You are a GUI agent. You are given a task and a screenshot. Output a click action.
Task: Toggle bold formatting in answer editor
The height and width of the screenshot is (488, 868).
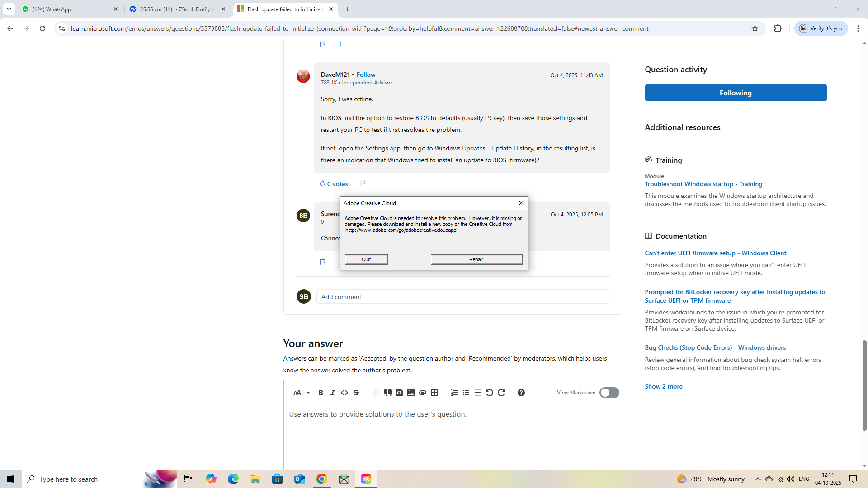[321, 393]
